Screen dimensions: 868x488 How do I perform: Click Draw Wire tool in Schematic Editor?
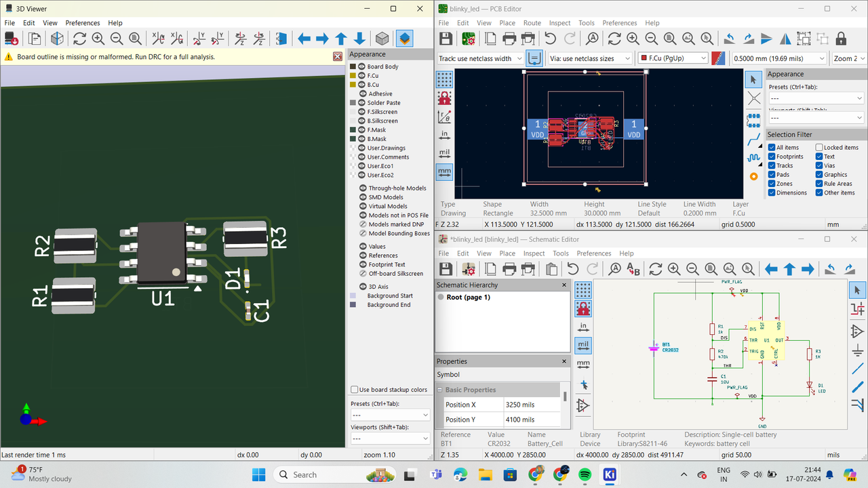(857, 369)
